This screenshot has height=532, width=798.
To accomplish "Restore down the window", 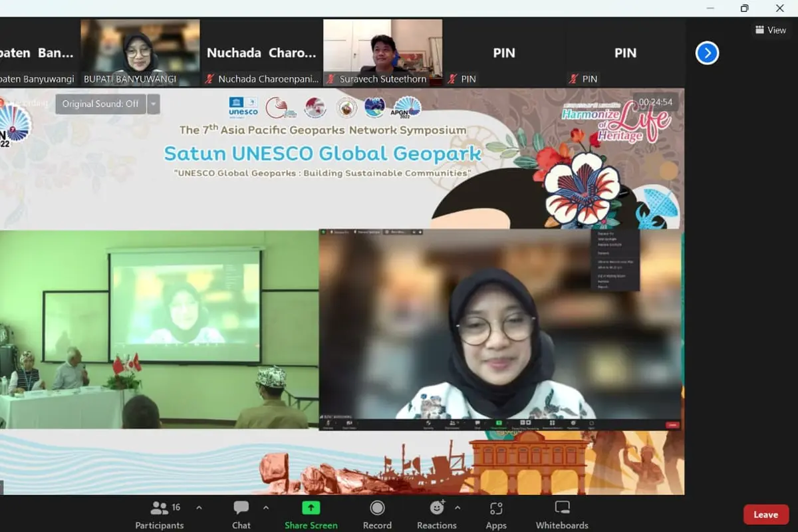I will pyautogui.click(x=744, y=8).
